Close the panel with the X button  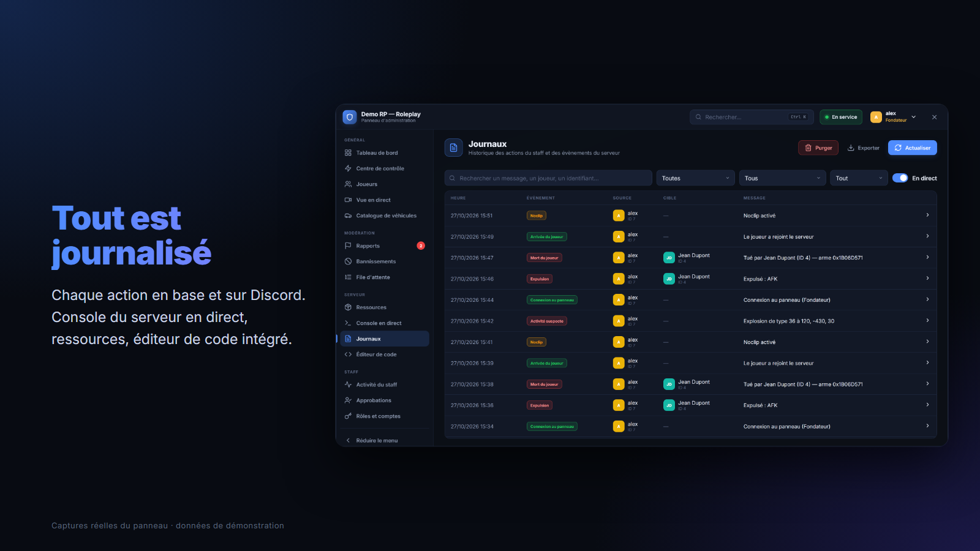934,117
